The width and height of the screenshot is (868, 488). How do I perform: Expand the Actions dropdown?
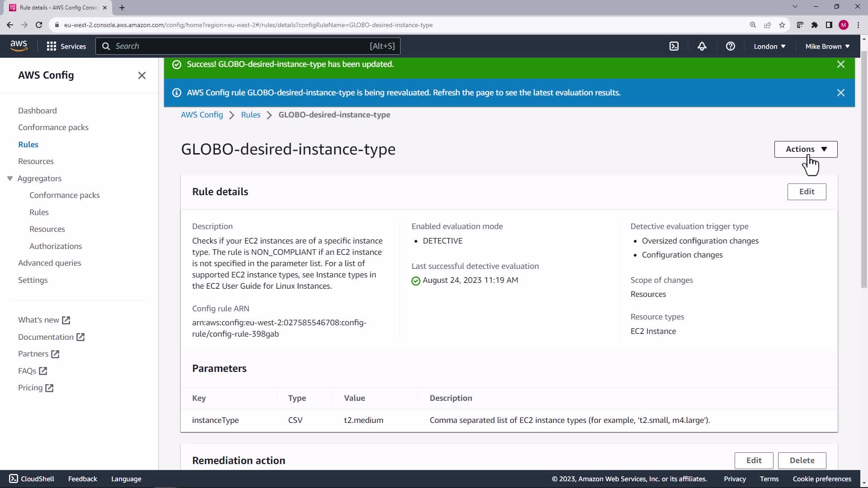(x=806, y=149)
